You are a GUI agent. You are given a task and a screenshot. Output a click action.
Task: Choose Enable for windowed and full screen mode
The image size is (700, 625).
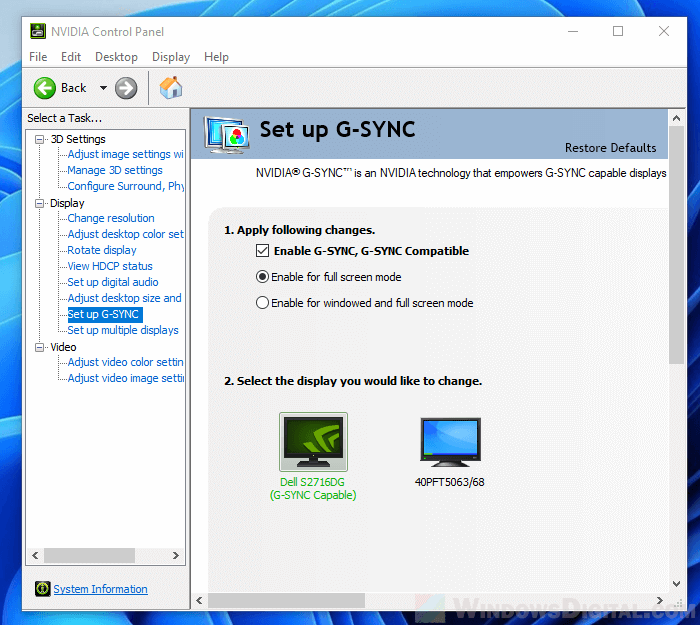click(x=262, y=303)
